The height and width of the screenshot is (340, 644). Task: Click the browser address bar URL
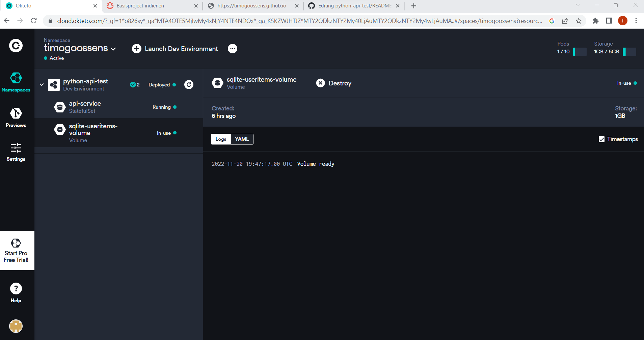(300, 21)
